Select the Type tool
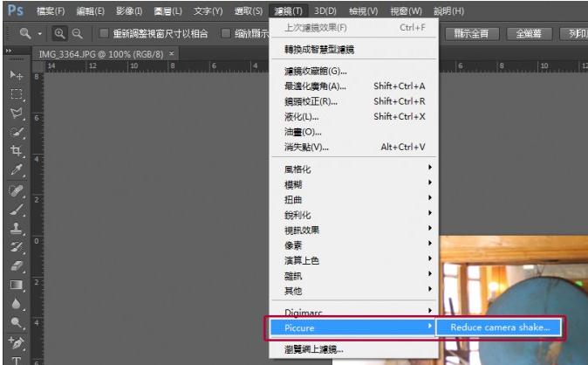588x365 pixels. 16,360
